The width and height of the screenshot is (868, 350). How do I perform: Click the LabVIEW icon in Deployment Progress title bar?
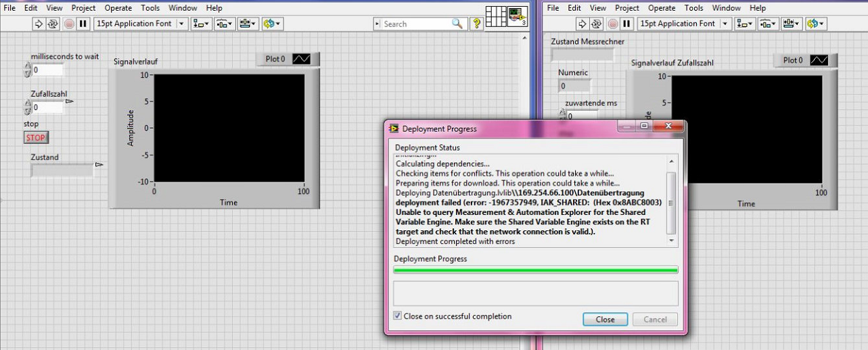(394, 128)
